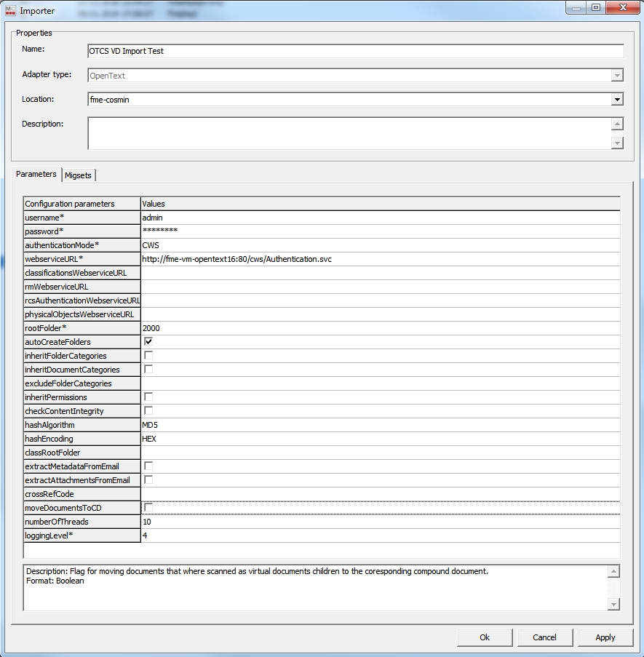Image resolution: width=644 pixels, height=657 pixels.
Task: Toggle the autoCreateFolders checkbox
Action: tap(148, 342)
